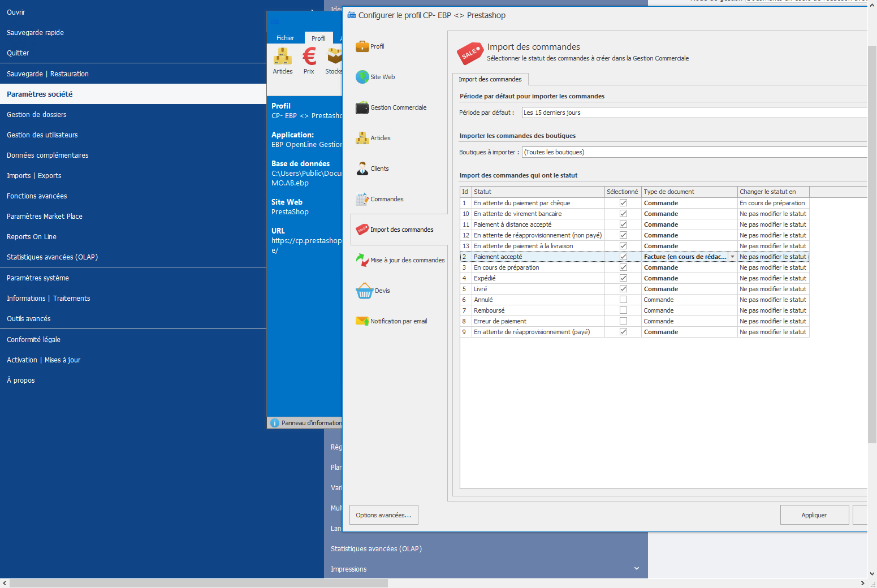Open 'Gestion des dossiers' menu entry
This screenshot has height=588, width=877.
tap(133, 114)
